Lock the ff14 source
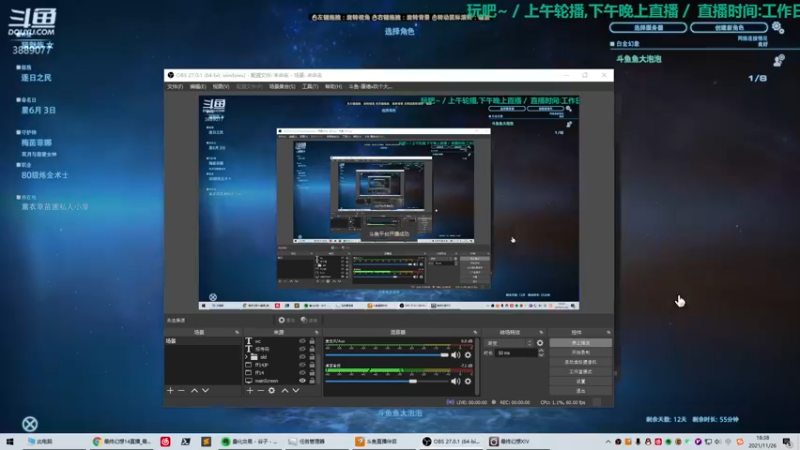This screenshot has width=800, height=450. [x=312, y=372]
